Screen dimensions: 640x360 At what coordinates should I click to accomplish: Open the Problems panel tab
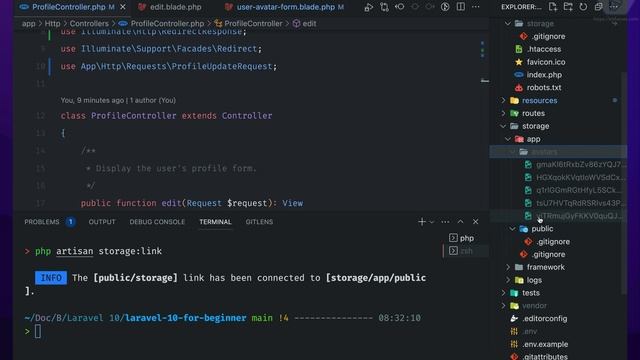(49, 222)
